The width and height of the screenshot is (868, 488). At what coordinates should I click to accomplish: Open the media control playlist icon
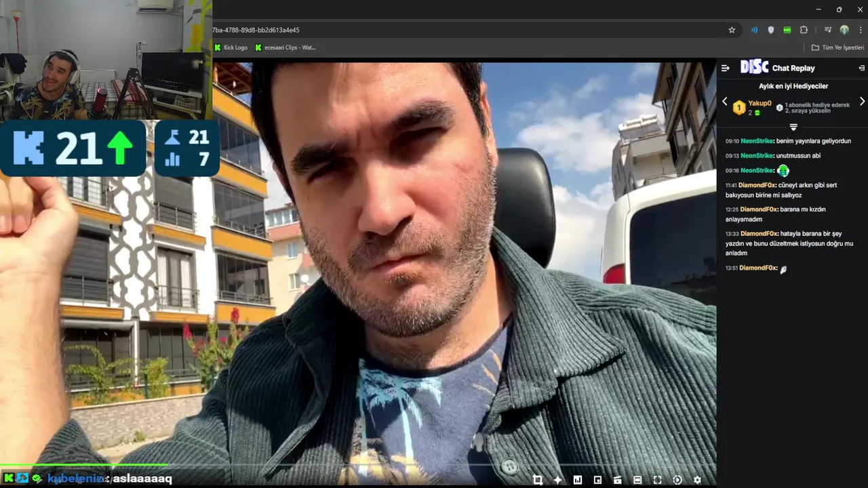pyautogui.click(x=828, y=30)
